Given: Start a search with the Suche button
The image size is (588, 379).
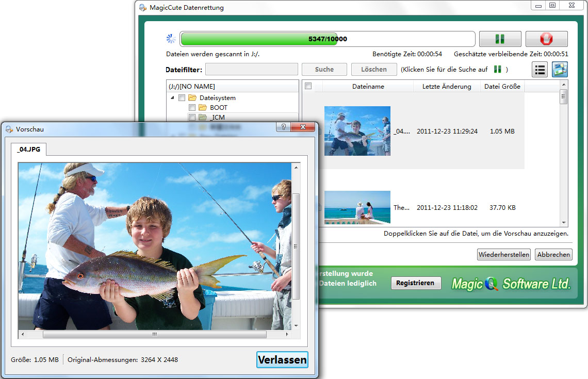Looking at the screenshot, I should click(324, 69).
